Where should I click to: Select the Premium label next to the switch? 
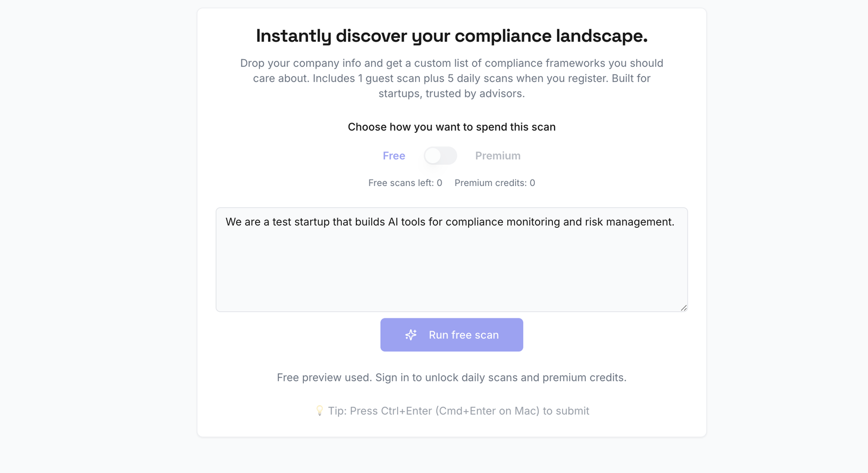coord(497,156)
